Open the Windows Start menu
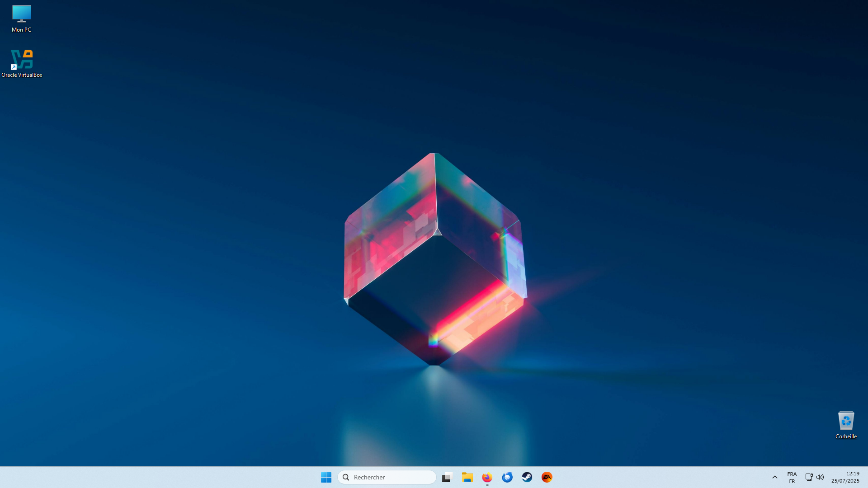The image size is (868, 488). click(x=326, y=477)
